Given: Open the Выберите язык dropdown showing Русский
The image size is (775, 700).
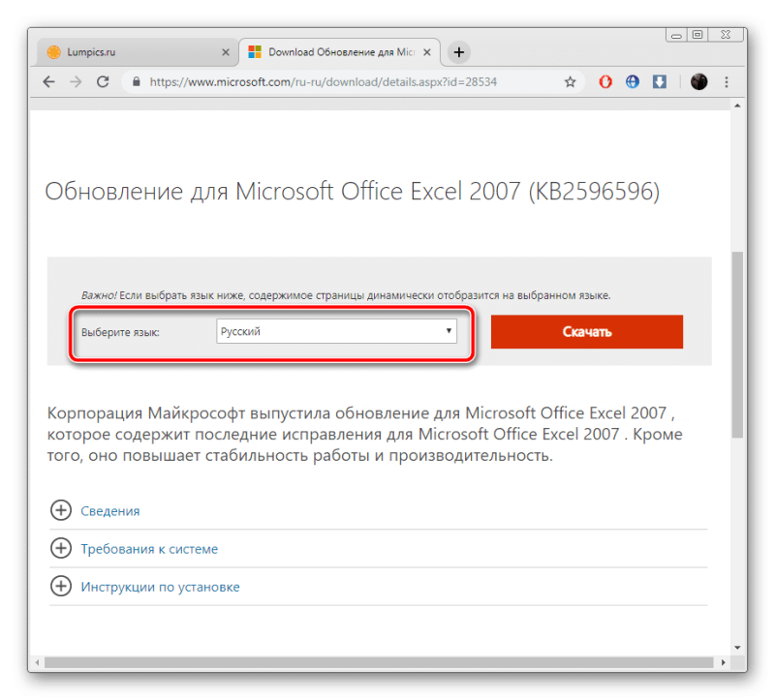Looking at the screenshot, I should click(x=336, y=331).
